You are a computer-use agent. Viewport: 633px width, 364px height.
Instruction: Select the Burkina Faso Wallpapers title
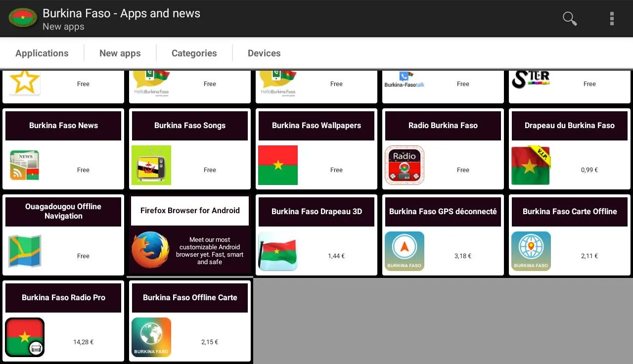tap(316, 126)
